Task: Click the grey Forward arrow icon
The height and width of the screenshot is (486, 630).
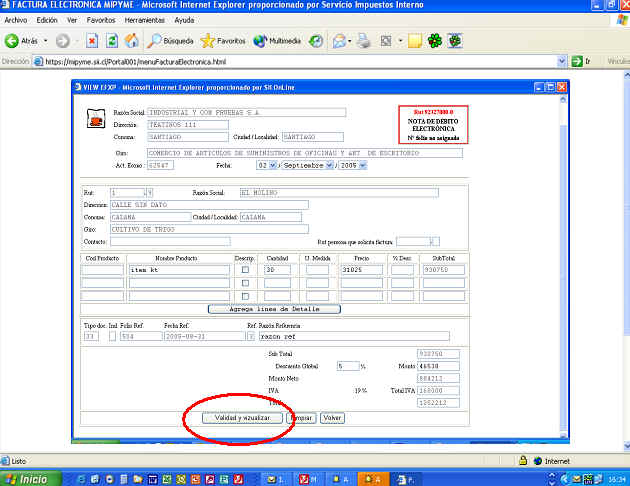Action: (x=63, y=41)
